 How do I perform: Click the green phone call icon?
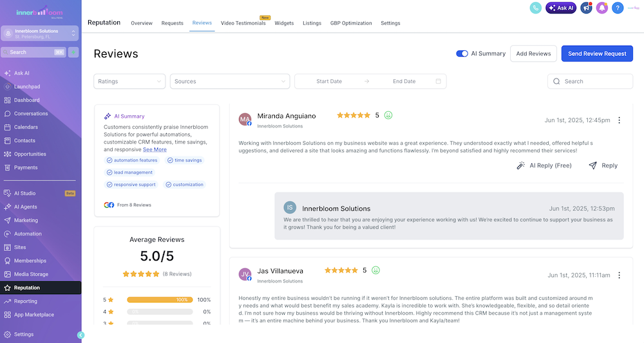pos(536,8)
